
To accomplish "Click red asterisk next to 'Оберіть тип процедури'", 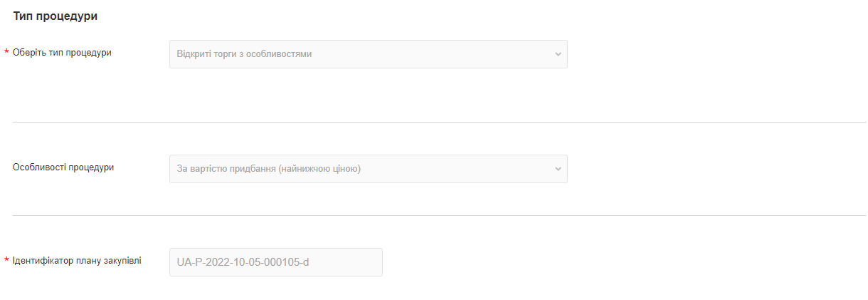I will 6,53.
